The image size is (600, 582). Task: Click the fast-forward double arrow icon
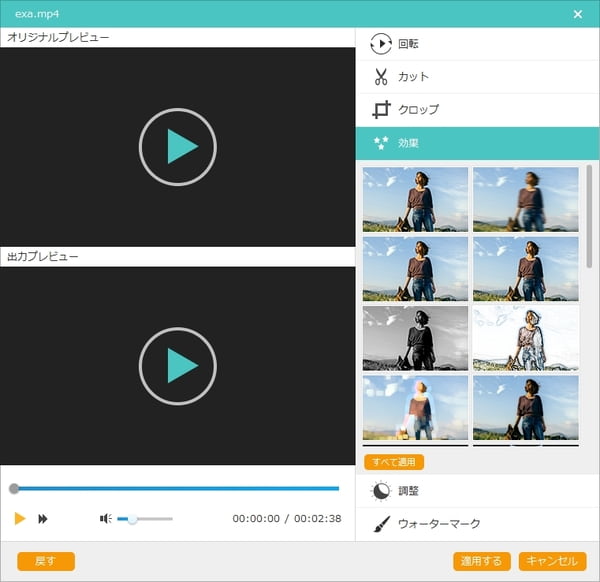point(42,519)
